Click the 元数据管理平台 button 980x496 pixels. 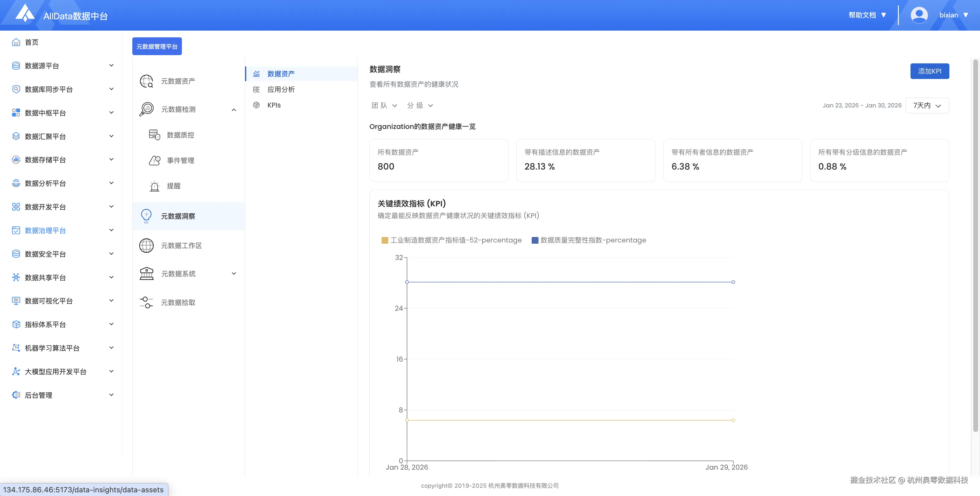click(157, 47)
